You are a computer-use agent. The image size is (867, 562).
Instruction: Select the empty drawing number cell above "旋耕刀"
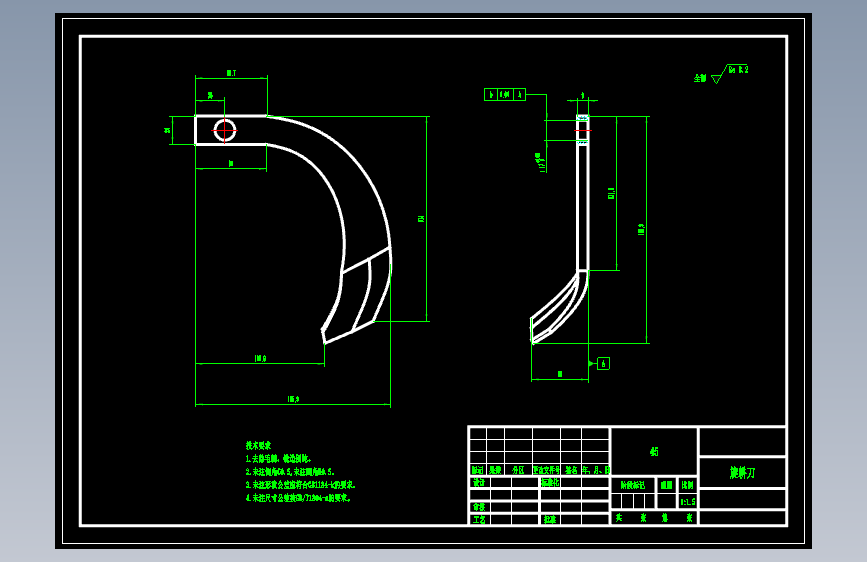coord(742,441)
